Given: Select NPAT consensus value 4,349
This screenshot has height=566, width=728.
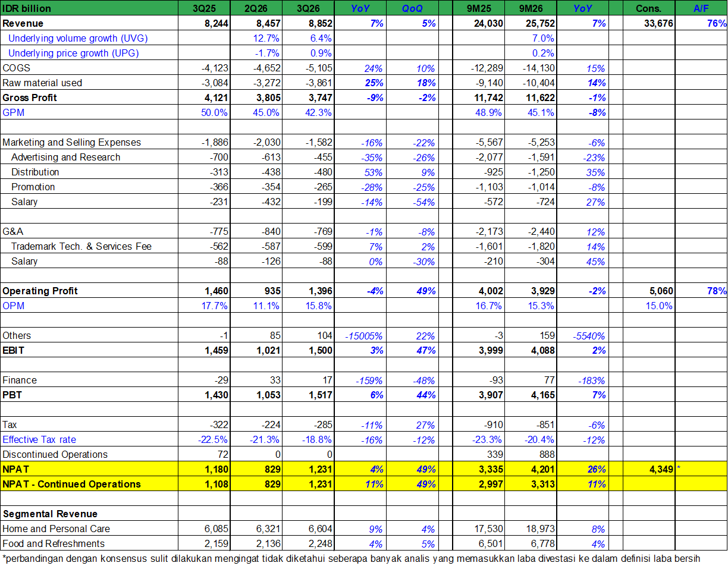Looking at the screenshot, I should [661, 470].
